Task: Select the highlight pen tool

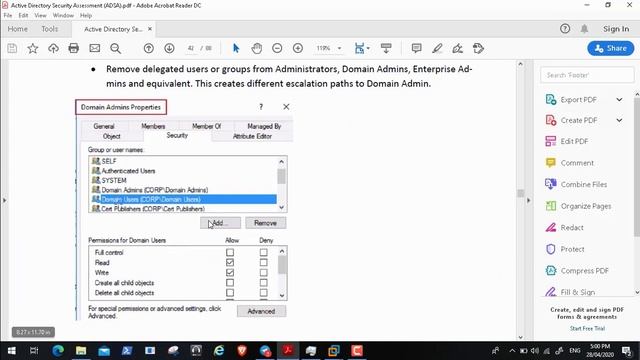Action: (437, 48)
